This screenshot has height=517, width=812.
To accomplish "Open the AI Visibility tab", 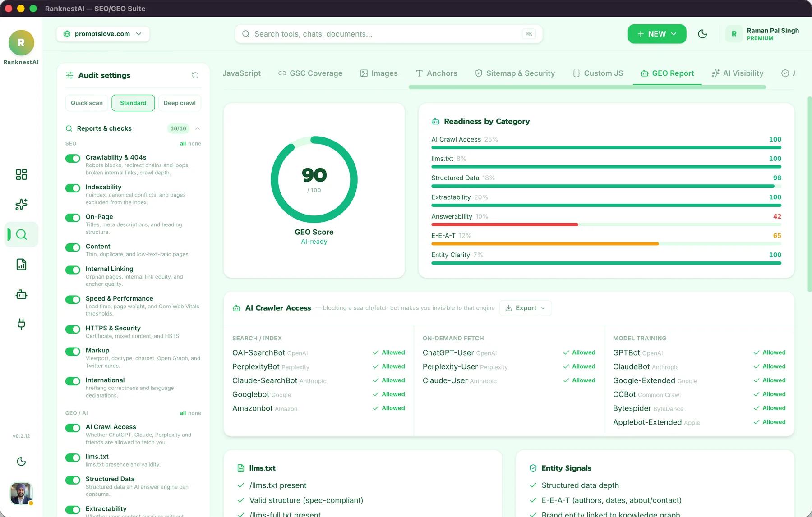I will (738, 73).
